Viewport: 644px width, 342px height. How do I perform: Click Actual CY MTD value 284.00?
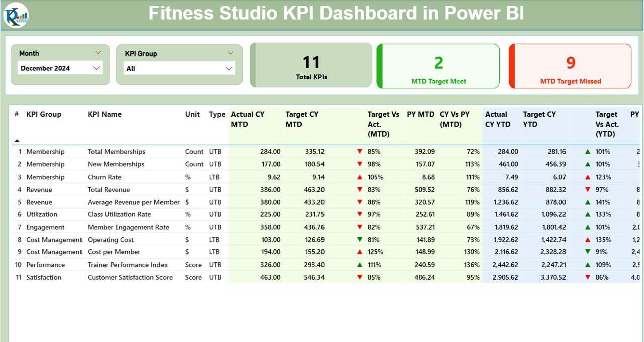pyautogui.click(x=270, y=151)
